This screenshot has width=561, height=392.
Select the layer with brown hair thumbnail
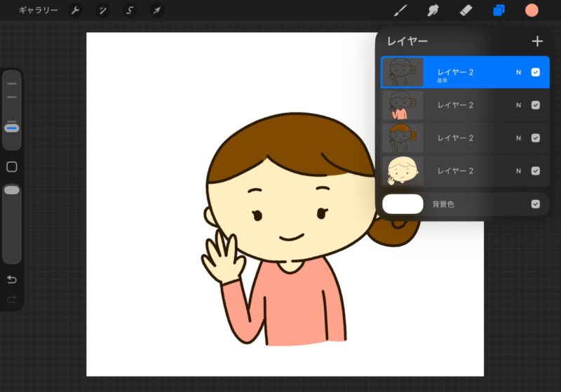click(x=465, y=138)
